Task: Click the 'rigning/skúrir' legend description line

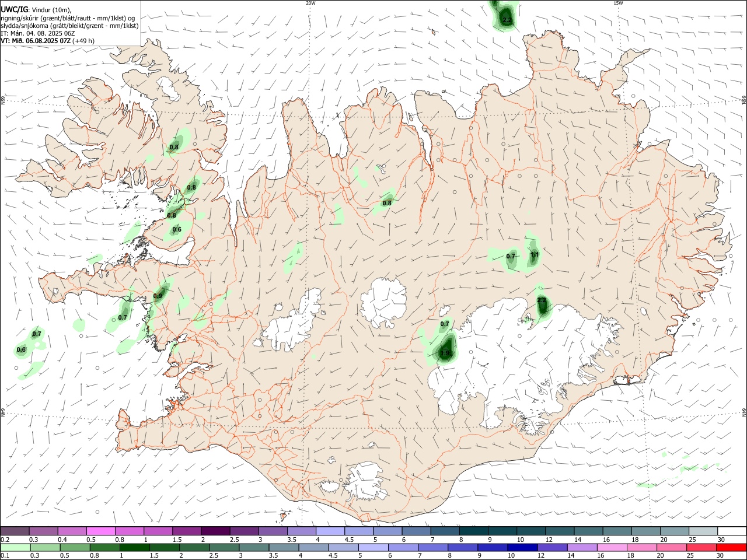Action: [x=68, y=17]
